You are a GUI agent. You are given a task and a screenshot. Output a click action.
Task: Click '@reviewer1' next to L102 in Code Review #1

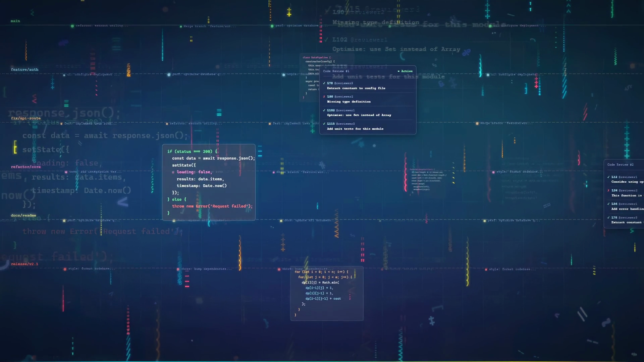(x=345, y=110)
